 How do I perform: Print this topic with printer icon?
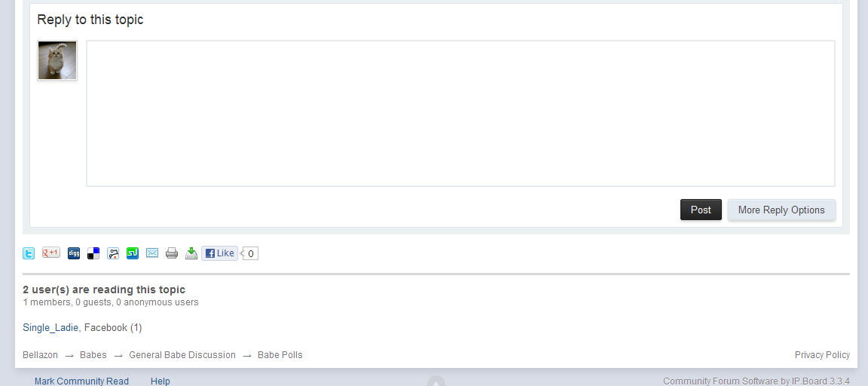click(172, 253)
